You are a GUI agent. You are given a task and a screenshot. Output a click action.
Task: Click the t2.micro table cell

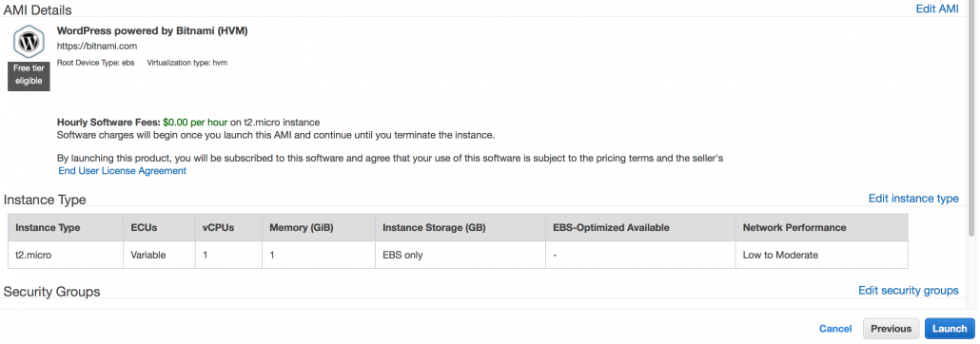click(x=66, y=255)
